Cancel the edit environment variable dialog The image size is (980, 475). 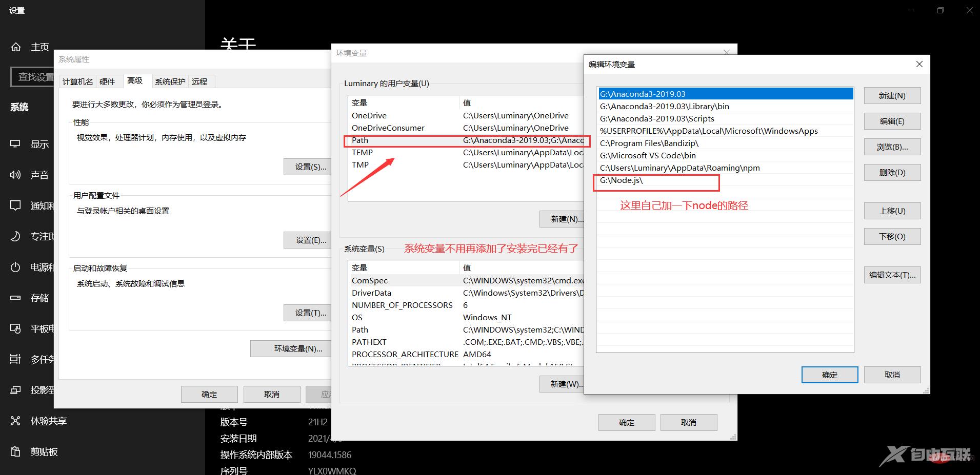click(892, 375)
